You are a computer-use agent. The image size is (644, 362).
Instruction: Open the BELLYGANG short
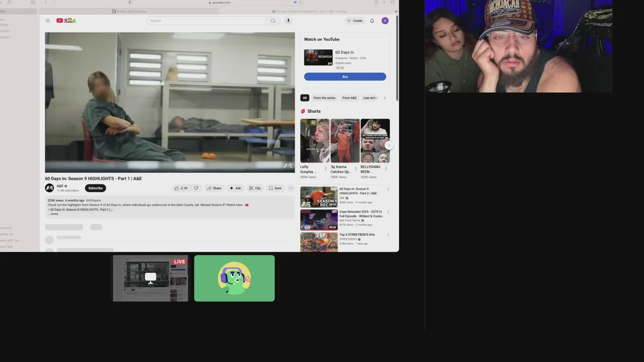pyautogui.click(x=375, y=141)
